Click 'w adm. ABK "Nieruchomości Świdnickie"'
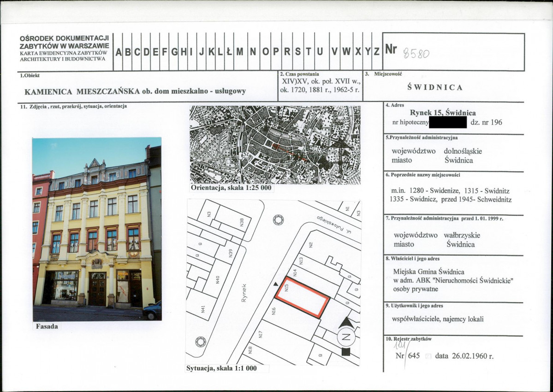553x392 pixels. [453, 280]
